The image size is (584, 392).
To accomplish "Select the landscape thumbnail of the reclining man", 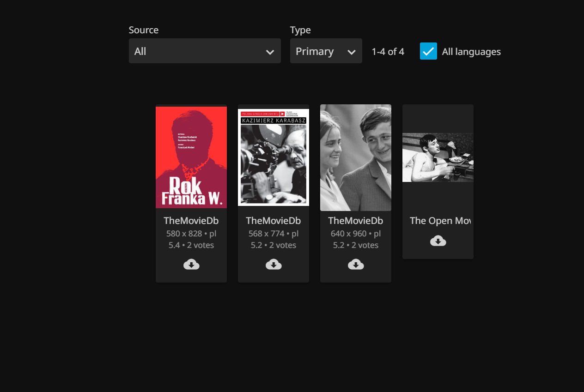I will click(x=438, y=157).
